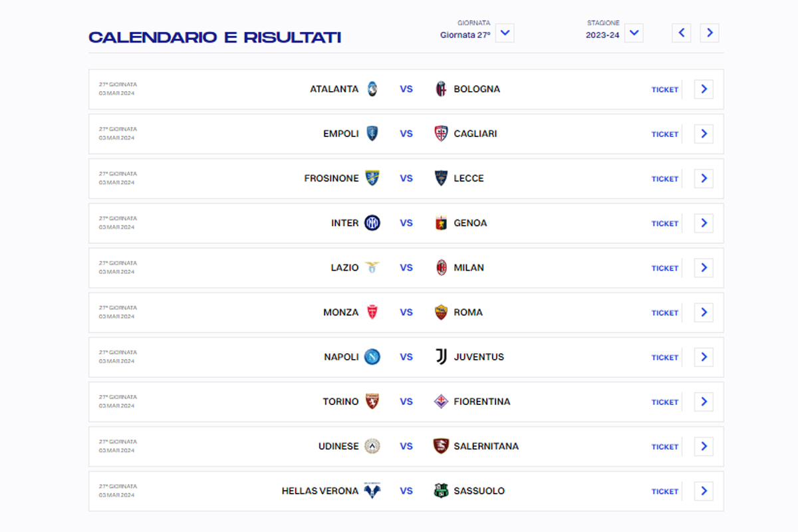Go to the previous matchday arrow
798x532 pixels.
(682, 33)
